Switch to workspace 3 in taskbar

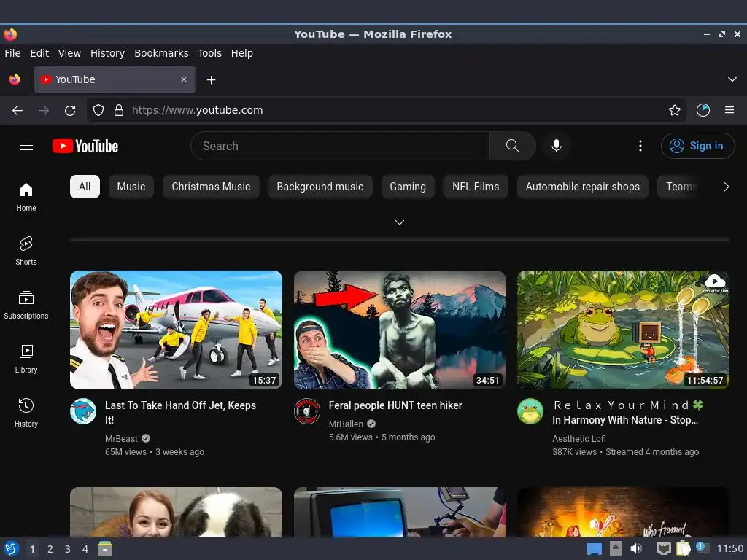(68, 549)
